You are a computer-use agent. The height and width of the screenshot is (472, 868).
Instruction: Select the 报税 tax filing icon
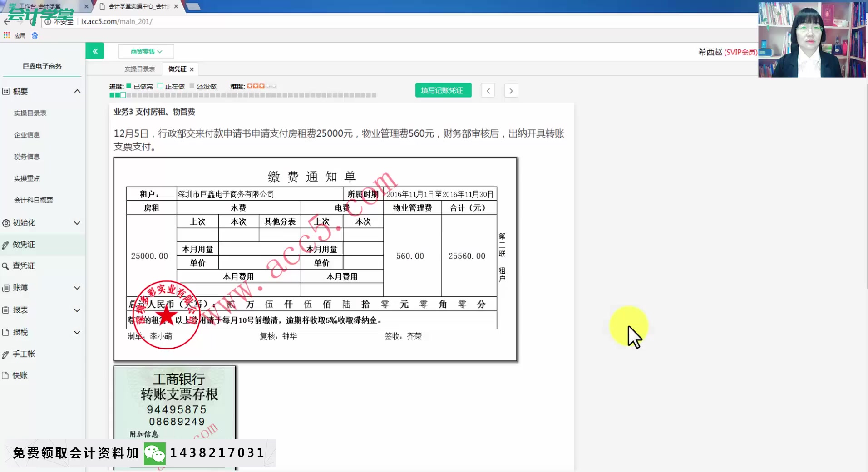(x=5, y=332)
